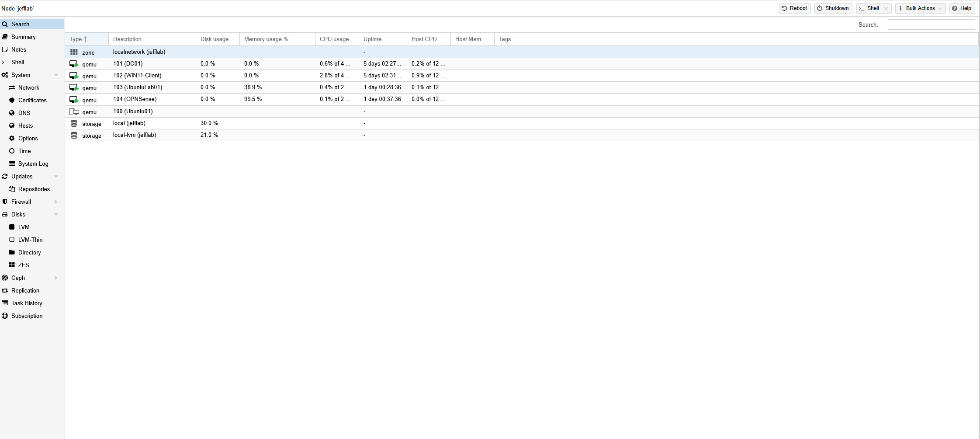The width and height of the screenshot is (980, 439).
Task: Select the local (jefflab) storage row
Action: coord(522,123)
